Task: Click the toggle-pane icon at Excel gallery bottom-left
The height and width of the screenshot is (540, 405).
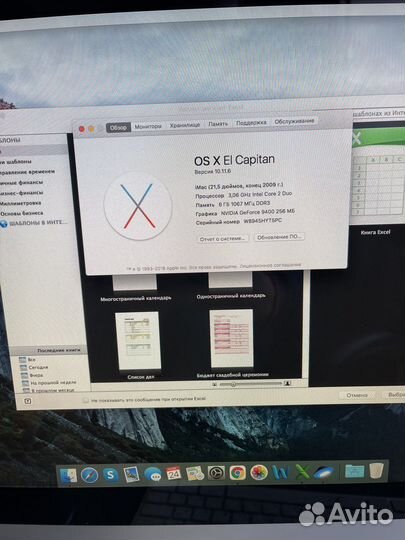Action: 28,401
